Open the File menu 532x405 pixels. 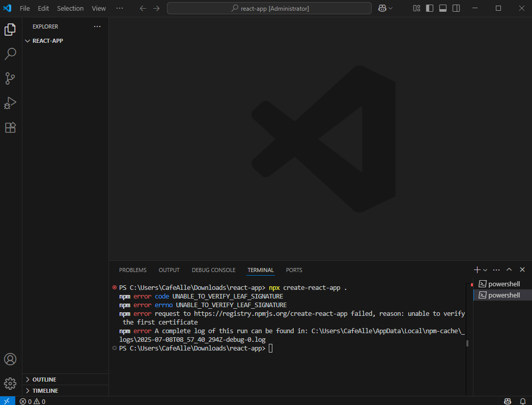coord(25,9)
